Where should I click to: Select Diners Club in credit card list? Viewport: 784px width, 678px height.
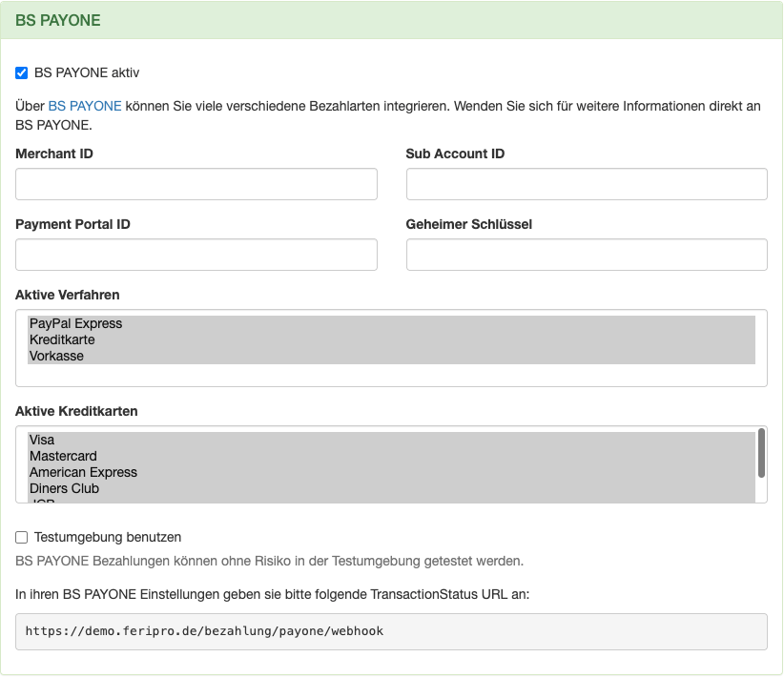[391, 488]
